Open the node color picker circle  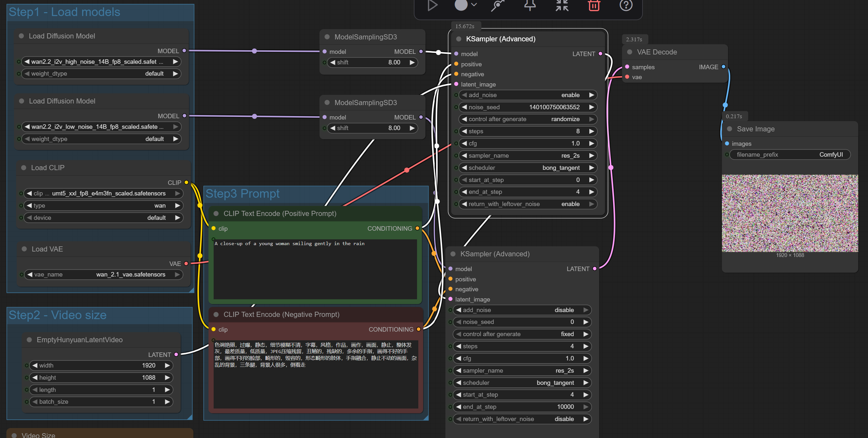pyautogui.click(x=461, y=5)
